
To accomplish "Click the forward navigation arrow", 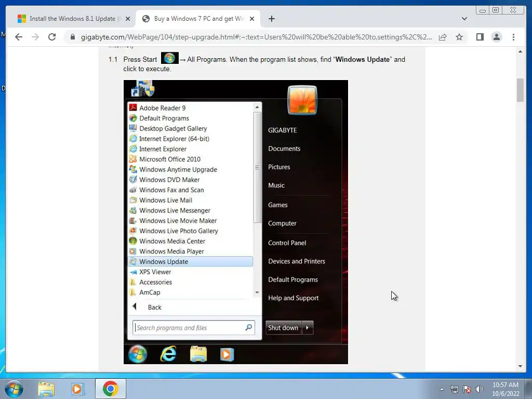I will (35, 37).
